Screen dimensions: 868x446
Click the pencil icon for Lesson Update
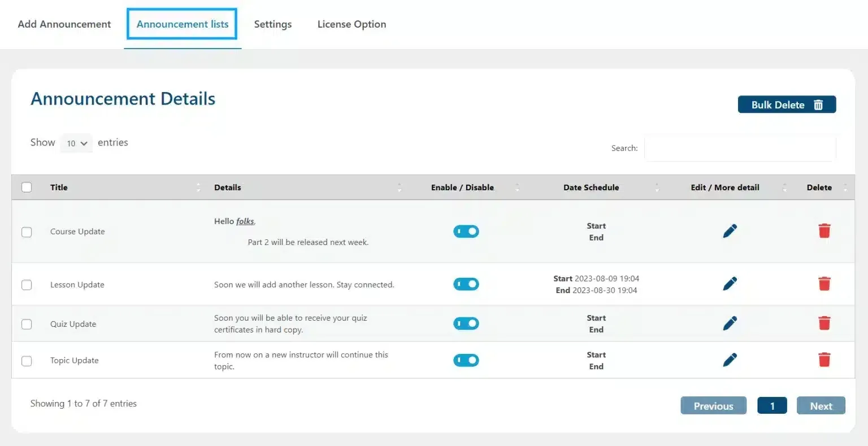pyautogui.click(x=730, y=283)
